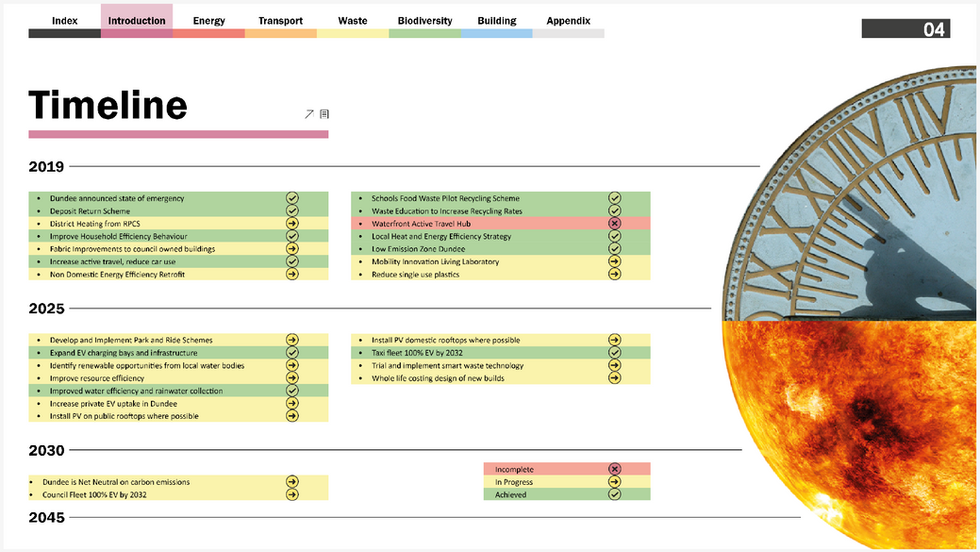This screenshot has width=980, height=552.
Task: Click the 2030 timeline year marker
Action: pyautogui.click(x=46, y=451)
